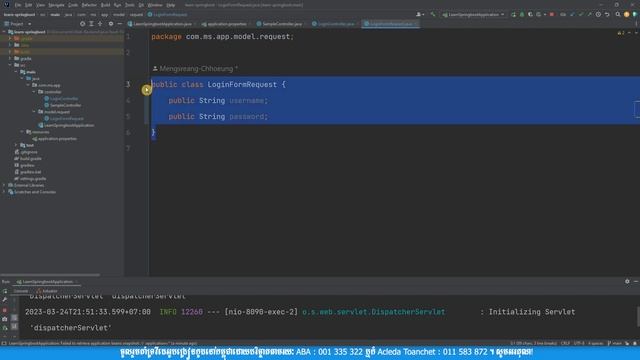Click the Expand All icon in Project panel
Viewport: 640px width, 360px height.
(91, 24)
